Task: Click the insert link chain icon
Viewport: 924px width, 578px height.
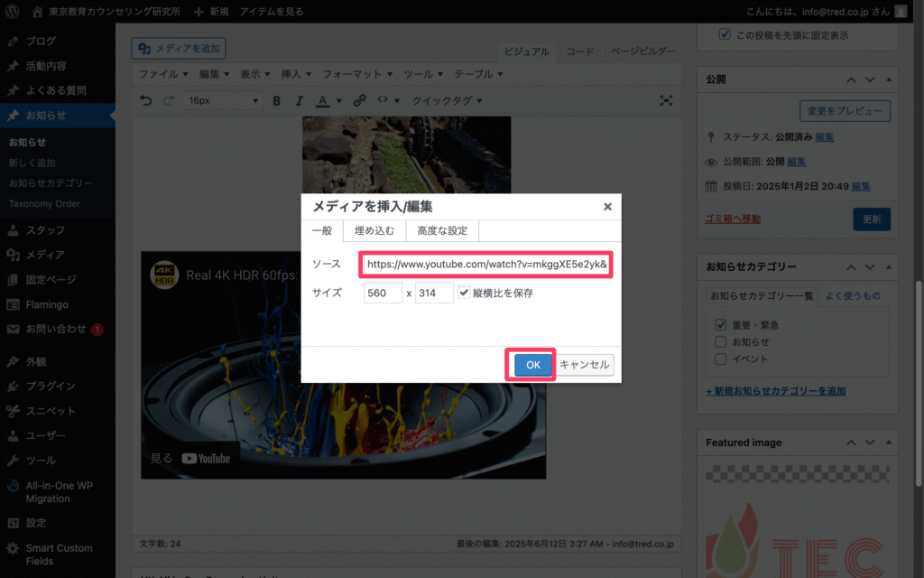Action: [x=359, y=100]
